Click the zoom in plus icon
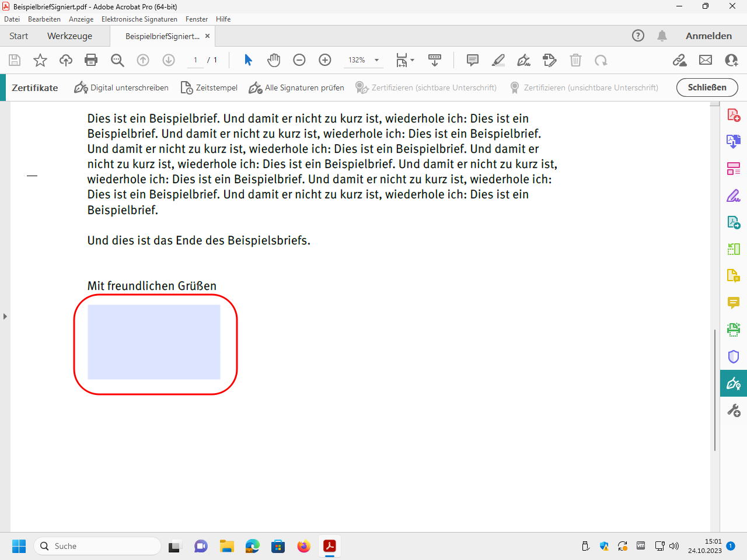 (x=325, y=60)
